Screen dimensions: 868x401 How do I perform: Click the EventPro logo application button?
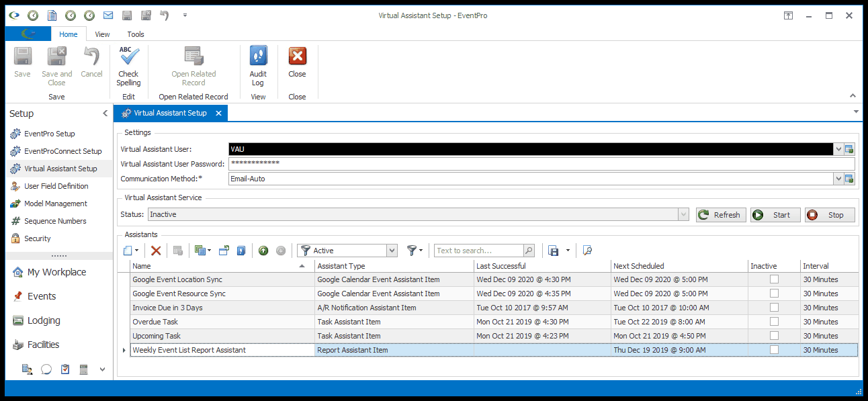pos(28,34)
